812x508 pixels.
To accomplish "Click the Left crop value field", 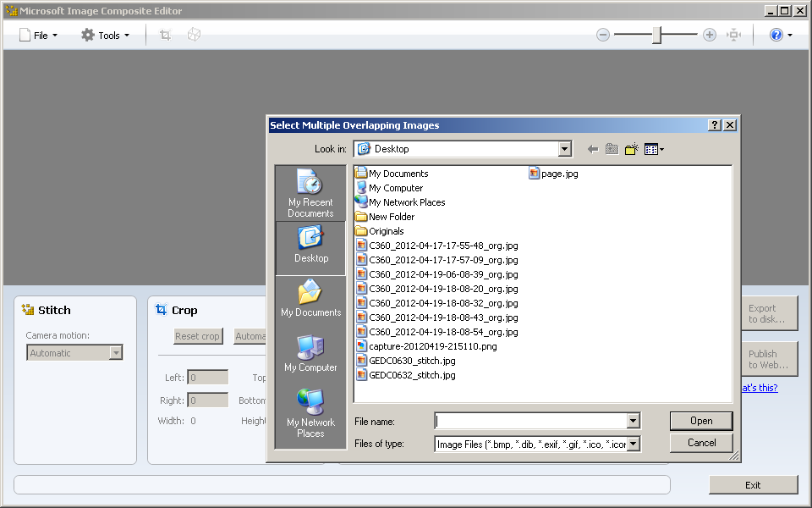I will (208, 378).
